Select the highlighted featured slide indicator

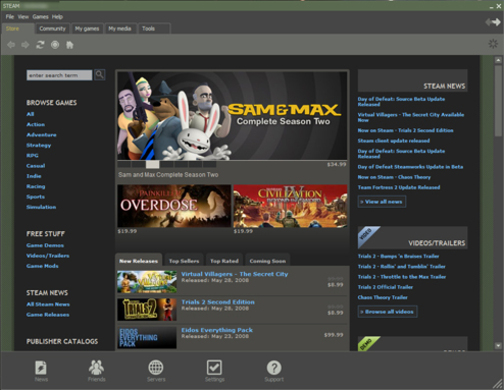coord(153,164)
